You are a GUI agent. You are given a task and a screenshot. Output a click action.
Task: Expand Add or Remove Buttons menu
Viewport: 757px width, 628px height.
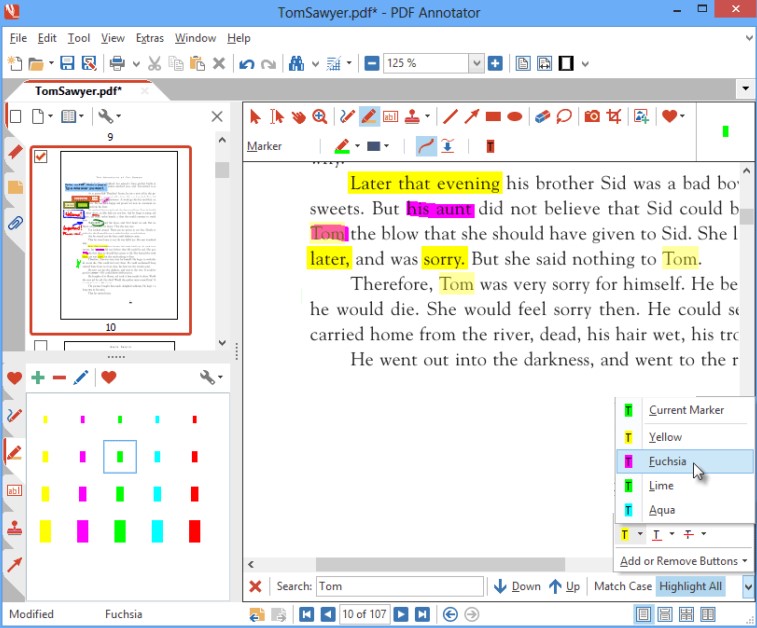point(684,561)
